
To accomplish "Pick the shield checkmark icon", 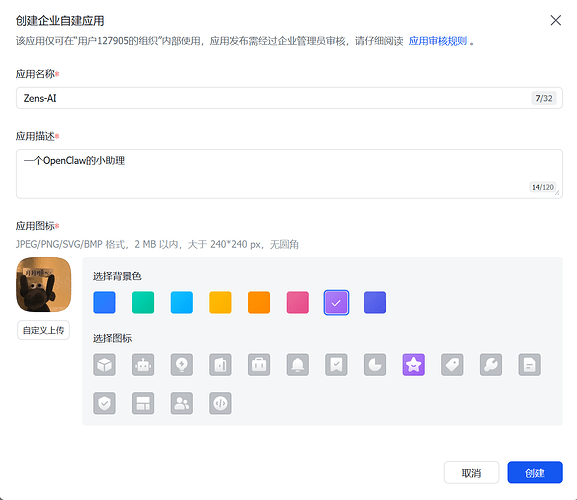I will tap(104, 403).
